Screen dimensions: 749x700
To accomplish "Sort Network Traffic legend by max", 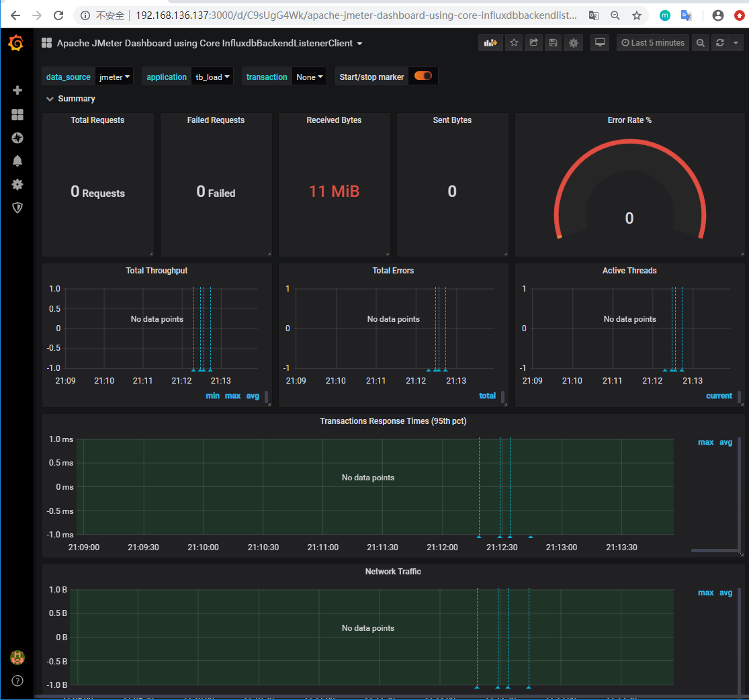I will tap(705, 593).
